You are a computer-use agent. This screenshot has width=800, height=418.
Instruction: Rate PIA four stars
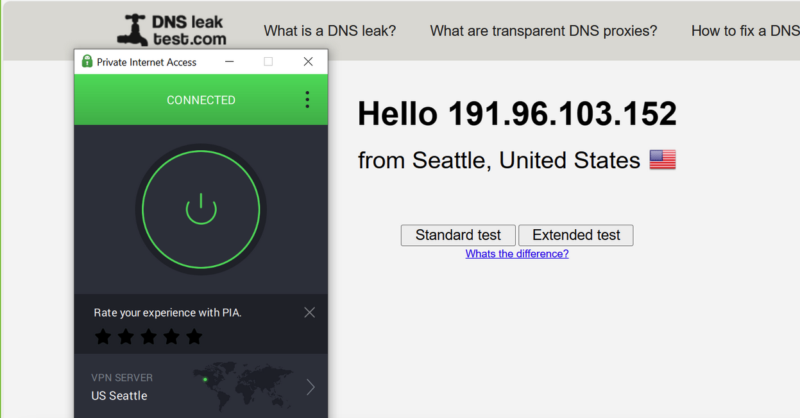172,337
